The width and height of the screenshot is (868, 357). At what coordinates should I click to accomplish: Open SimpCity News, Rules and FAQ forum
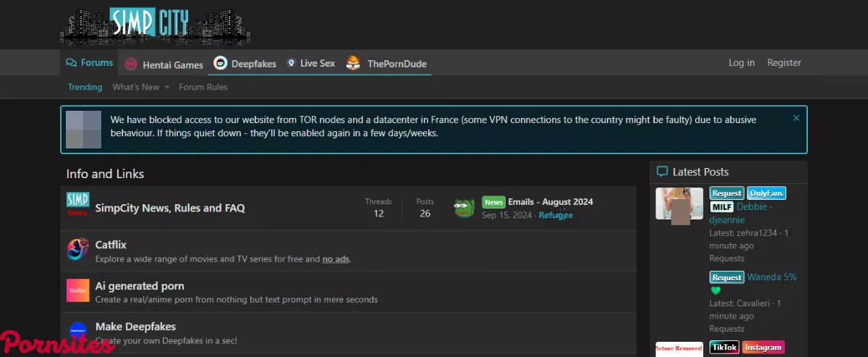pyautogui.click(x=170, y=208)
